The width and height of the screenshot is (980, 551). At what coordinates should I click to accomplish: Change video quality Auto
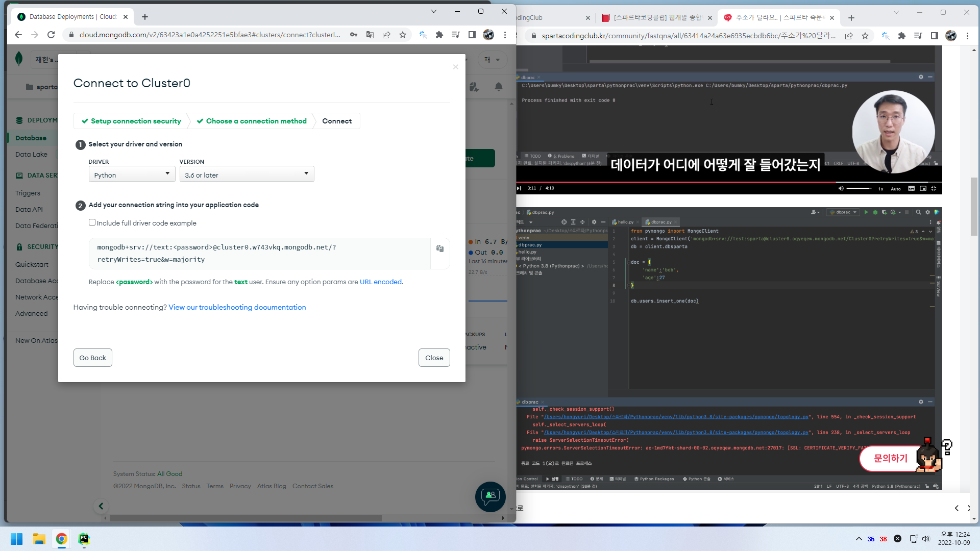point(896,189)
